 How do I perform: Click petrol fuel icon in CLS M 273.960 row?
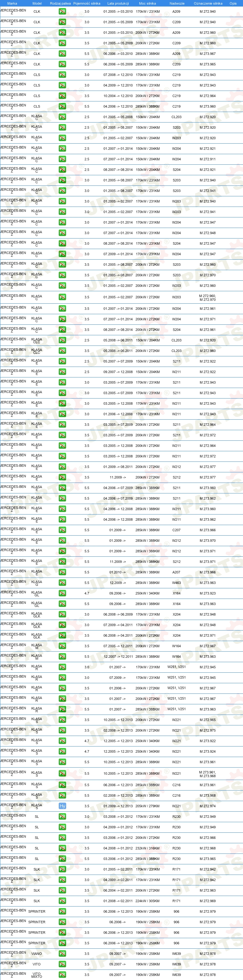(62, 106)
